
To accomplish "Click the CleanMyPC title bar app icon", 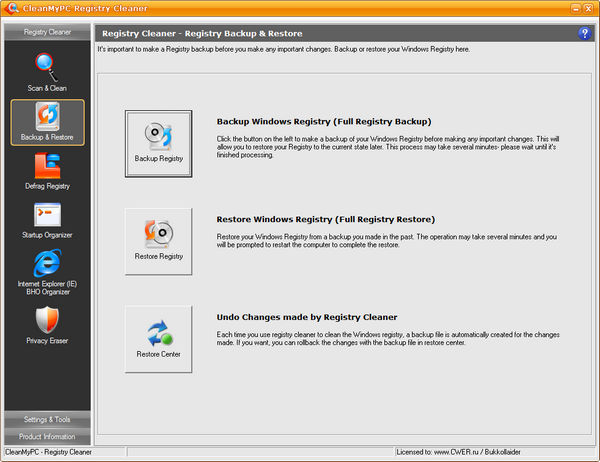I will pyautogui.click(x=9, y=8).
